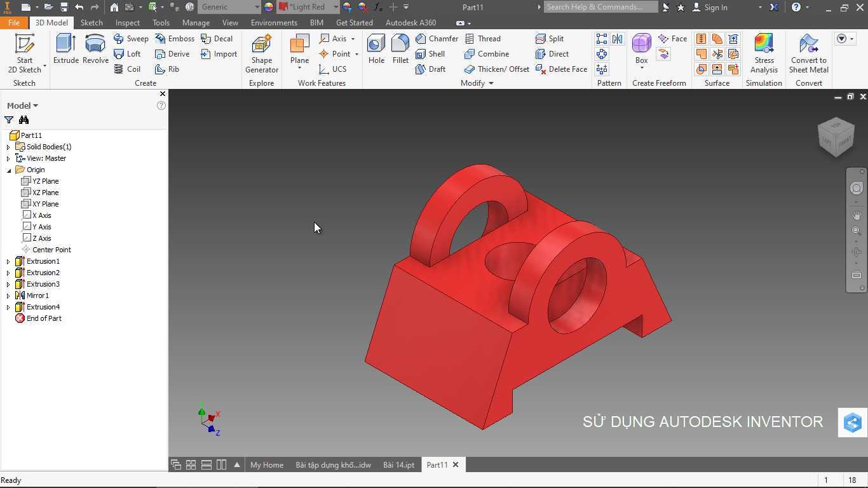The image size is (868, 488).
Task: Select the Direct edit button
Action: click(552, 54)
